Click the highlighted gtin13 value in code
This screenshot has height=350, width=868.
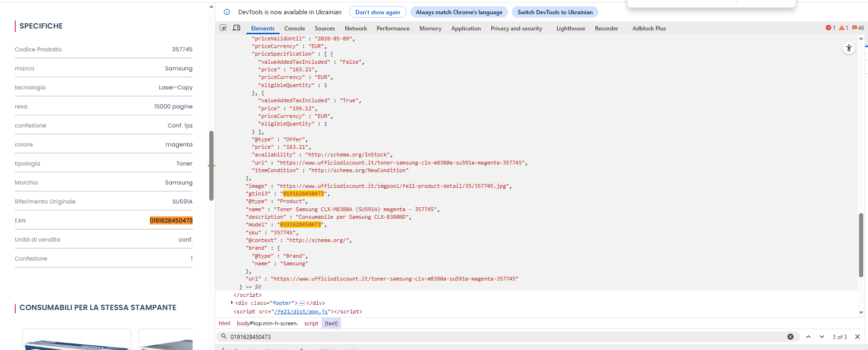click(x=303, y=194)
